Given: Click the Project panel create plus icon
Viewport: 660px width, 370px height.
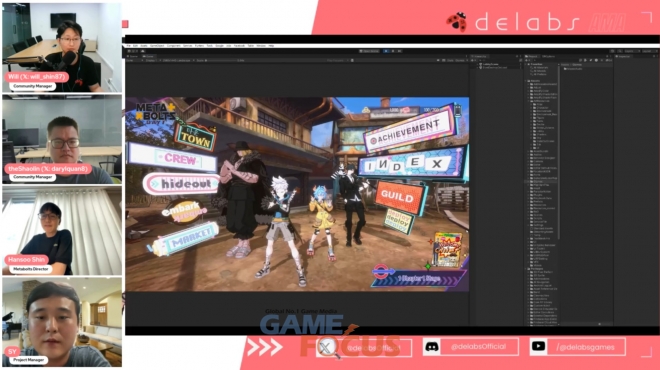Looking at the screenshot, I should click(527, 60).
